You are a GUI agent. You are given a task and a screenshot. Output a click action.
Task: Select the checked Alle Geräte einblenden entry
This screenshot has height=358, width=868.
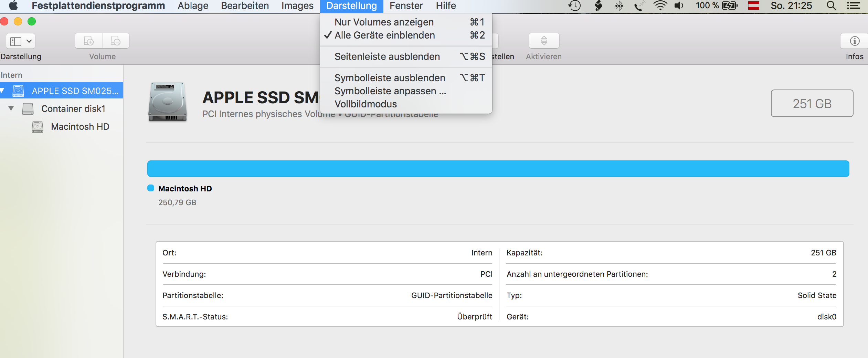pyautogui.click(x=406, y=35)
